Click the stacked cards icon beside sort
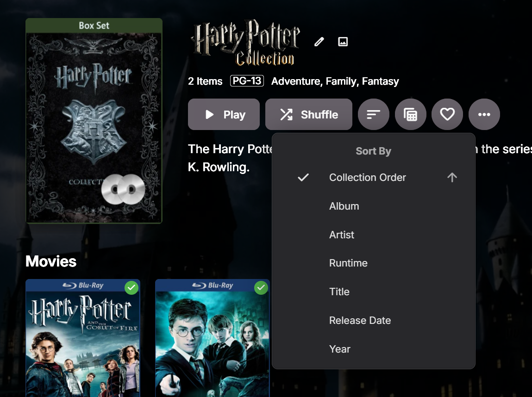This screenshot has height=397, width=532. [410, 114]
